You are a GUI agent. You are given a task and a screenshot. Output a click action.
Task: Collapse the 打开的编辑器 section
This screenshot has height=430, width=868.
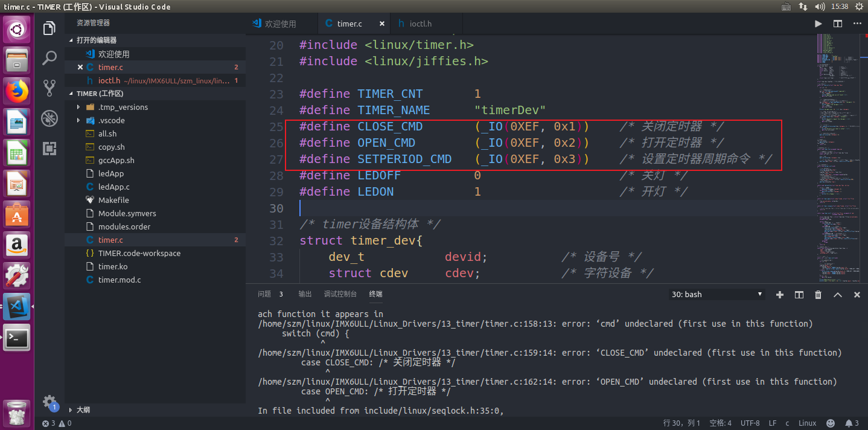pyautogui.click(x=155, y=40)
